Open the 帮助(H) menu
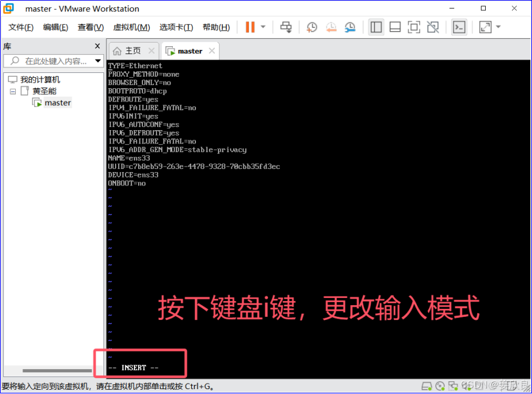The width and height of the screenshot is (532, 394). click(216, 27)
